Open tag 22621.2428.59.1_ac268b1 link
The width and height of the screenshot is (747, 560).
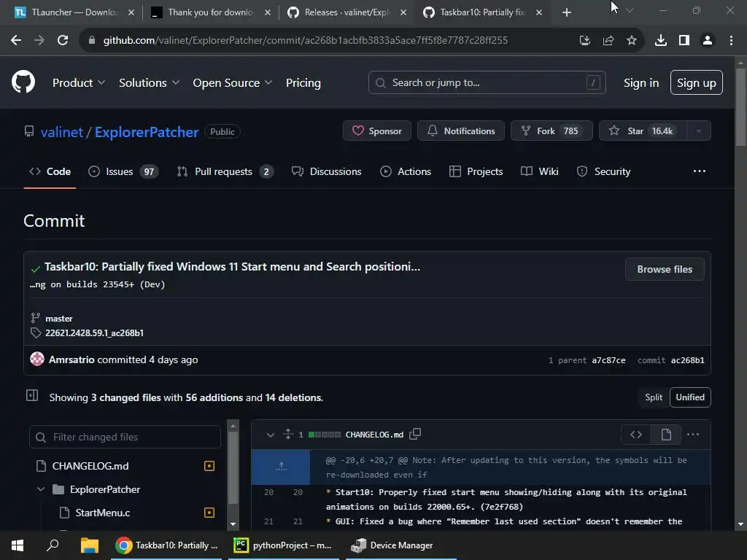point(94,332)
